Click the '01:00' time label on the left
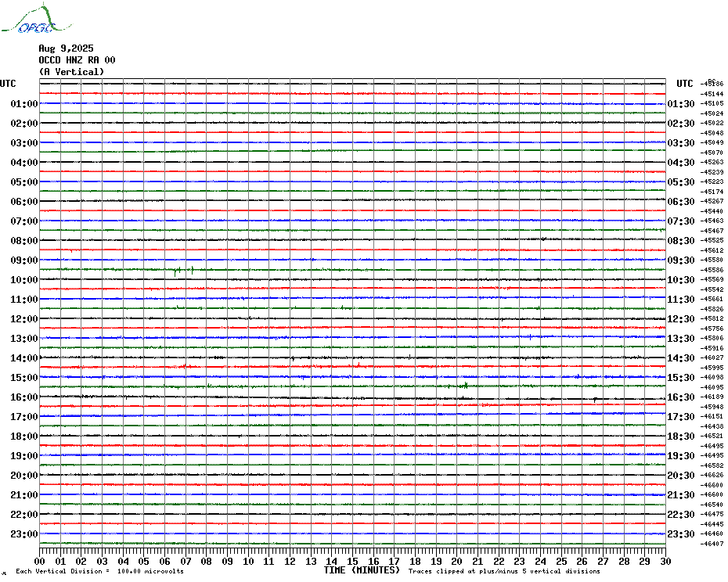Image resolution: width=728 pixels, height=582 pixels. 24,103
